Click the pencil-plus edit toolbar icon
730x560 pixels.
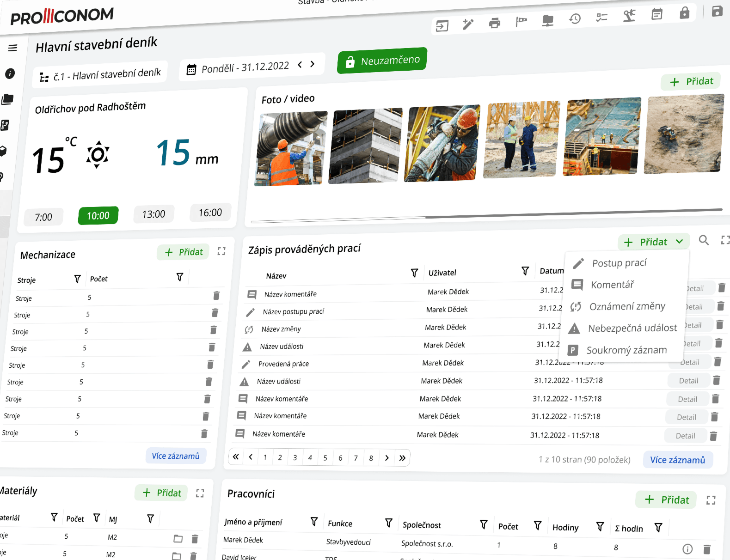click(x=468, y=24)
